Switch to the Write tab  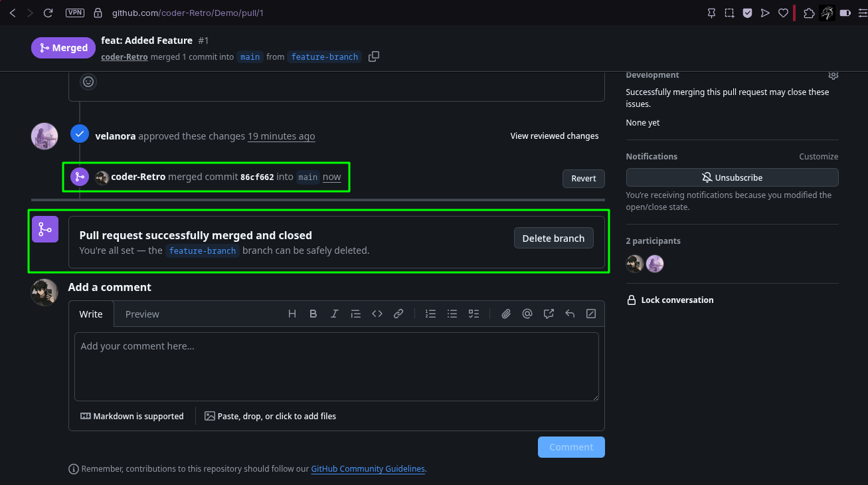pos(91,314)
